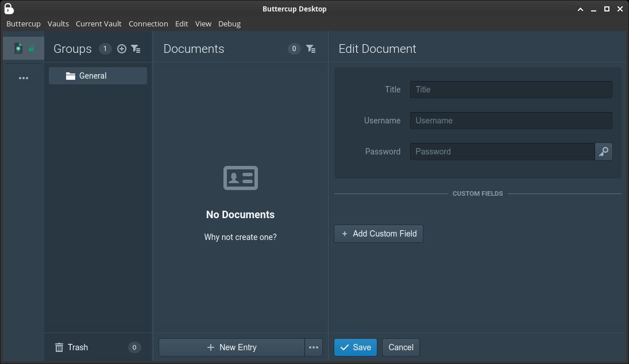Close the Buttercup Desktop window
Image resolution: width=629 pixels, height=364 pixels.
[620, 9]
